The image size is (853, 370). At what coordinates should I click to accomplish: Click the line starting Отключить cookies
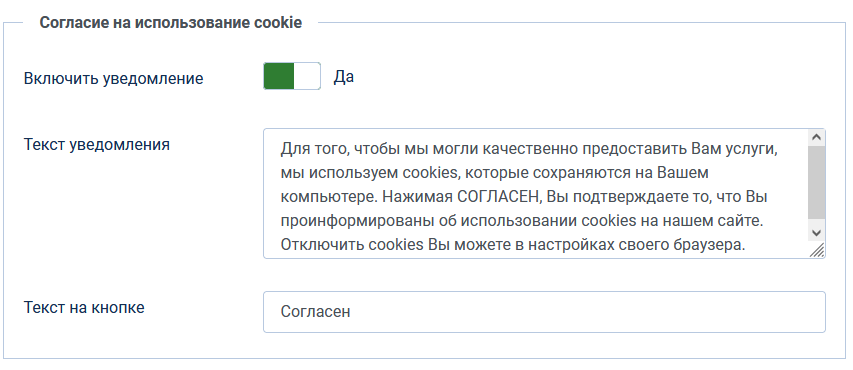coord(512,245)
